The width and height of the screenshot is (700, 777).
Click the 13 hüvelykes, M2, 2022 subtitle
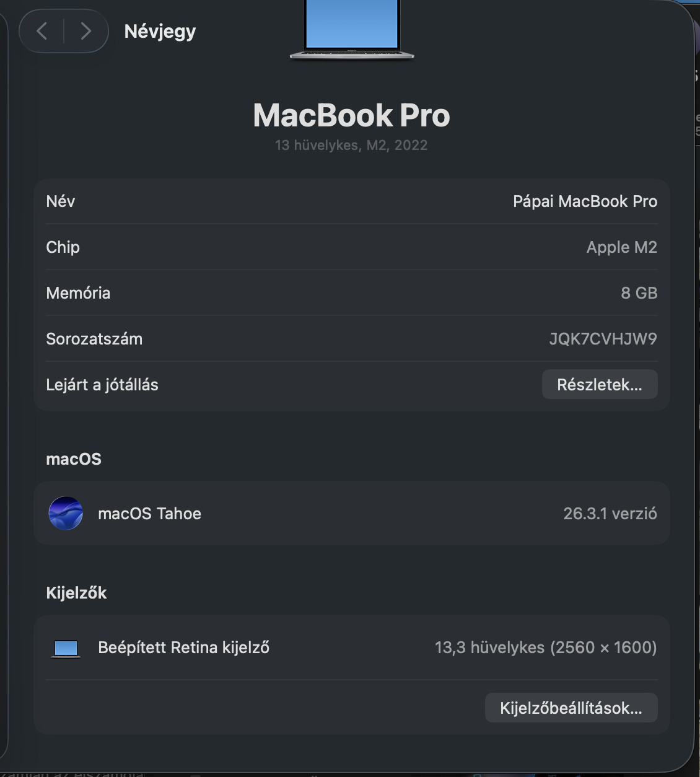click(351, 145)
